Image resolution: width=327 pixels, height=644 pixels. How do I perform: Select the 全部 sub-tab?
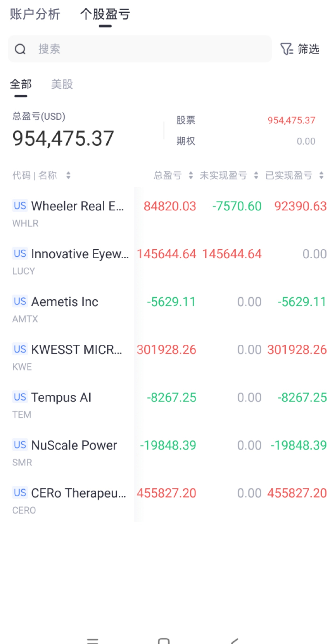21,84
